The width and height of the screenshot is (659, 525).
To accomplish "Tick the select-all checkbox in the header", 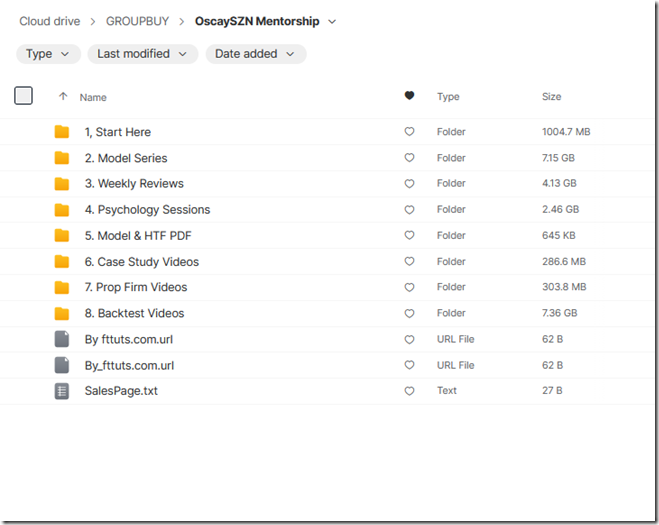I will coord(24,96).
